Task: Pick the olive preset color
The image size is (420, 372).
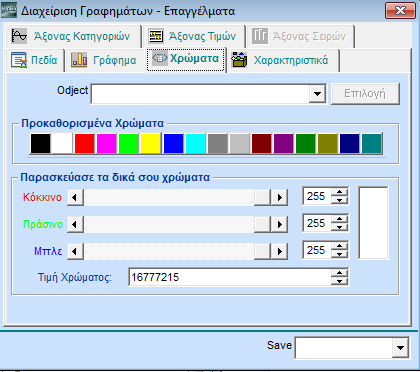Action: pyautogui.click(x=328, y=143)
